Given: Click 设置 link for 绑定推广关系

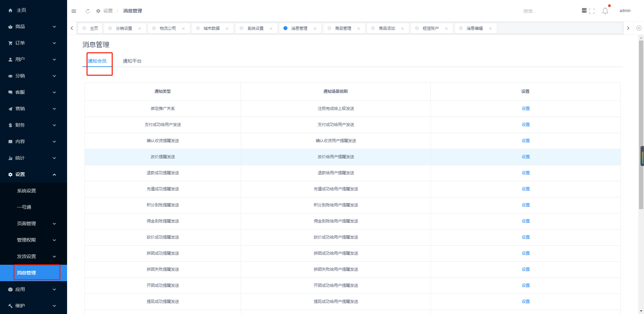Looking at the screenshot, I should pyautogui.click(x=526, y=109).
